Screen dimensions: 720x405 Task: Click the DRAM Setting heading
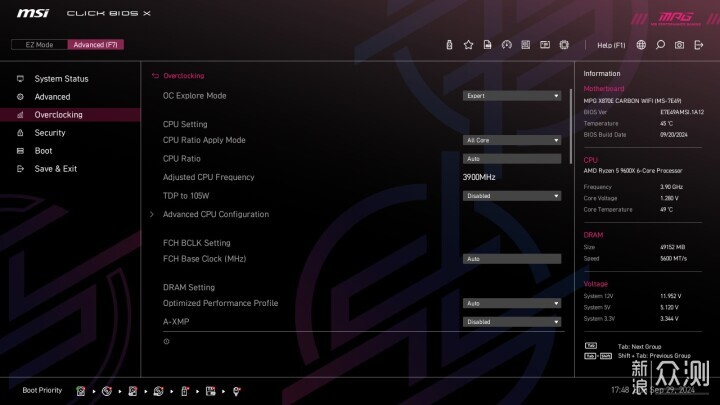[x=189, y=287]
